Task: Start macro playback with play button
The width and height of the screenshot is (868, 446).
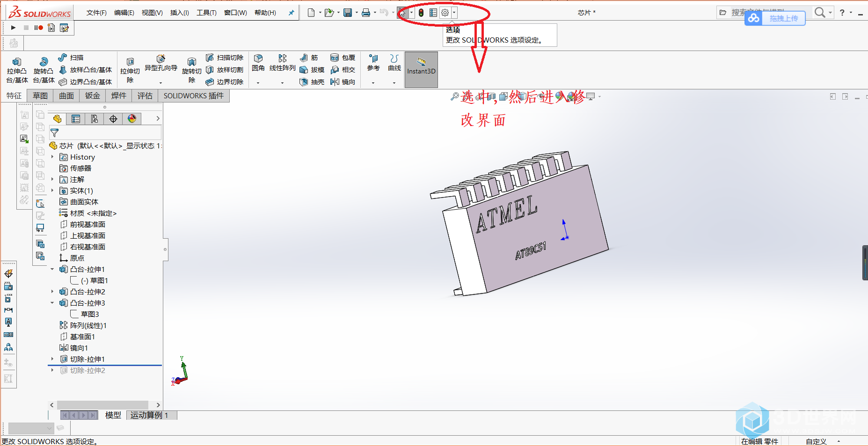Action: pos(14,28)
